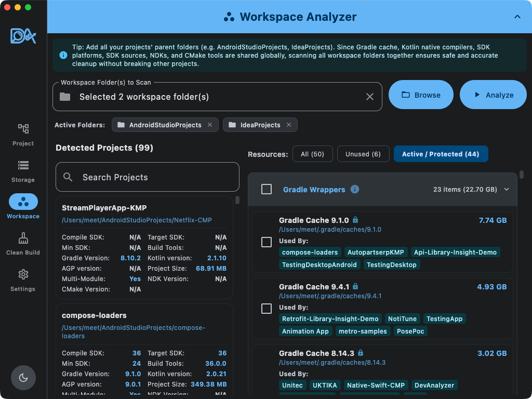Viewport: 532px width, 399px height.
Task: Open the /Users/meet/.gradle/caches/9.4.1 path
Action: pyautogui.click(x=330, y=296)
